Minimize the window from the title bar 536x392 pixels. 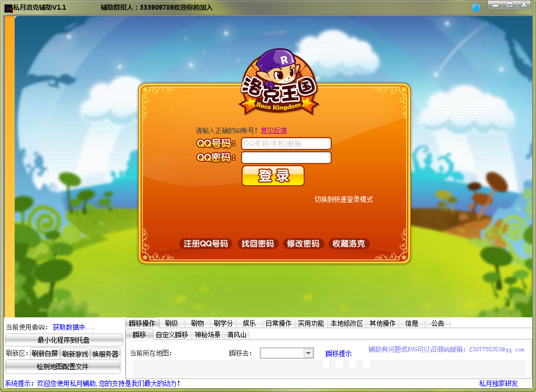[495, 5]
